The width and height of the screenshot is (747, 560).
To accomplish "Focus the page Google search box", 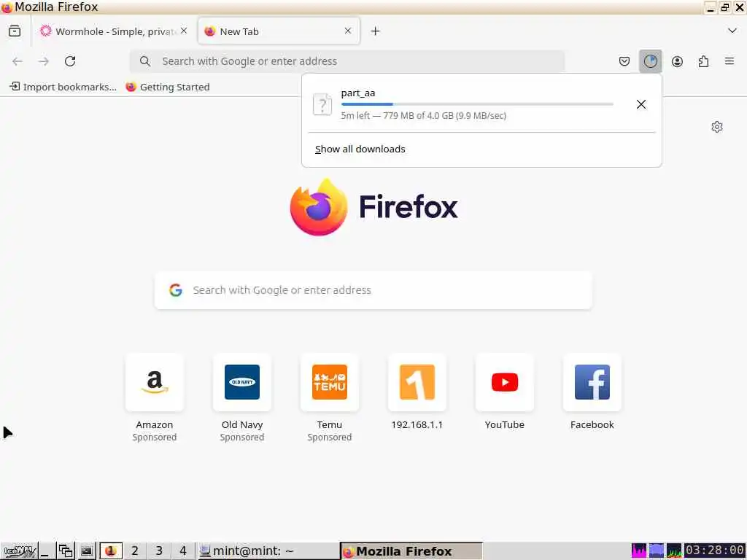I will (x=373, y=290).
